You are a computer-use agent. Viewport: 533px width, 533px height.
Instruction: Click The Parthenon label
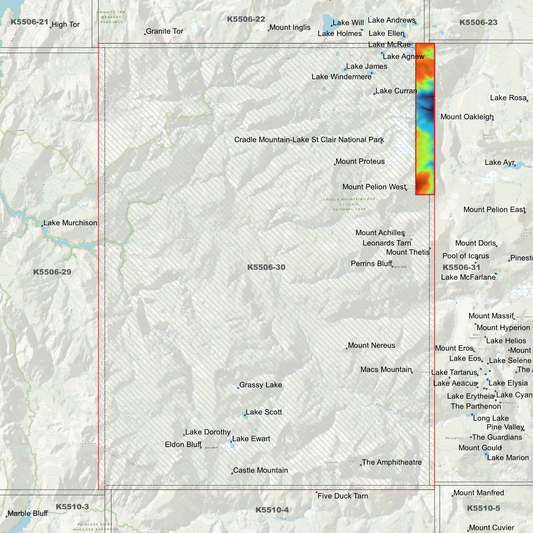coord(476,406)
